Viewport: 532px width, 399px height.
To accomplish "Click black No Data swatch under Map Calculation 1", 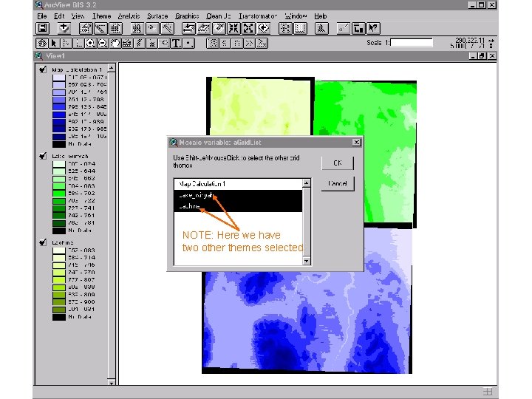I will tap(58, 144).
